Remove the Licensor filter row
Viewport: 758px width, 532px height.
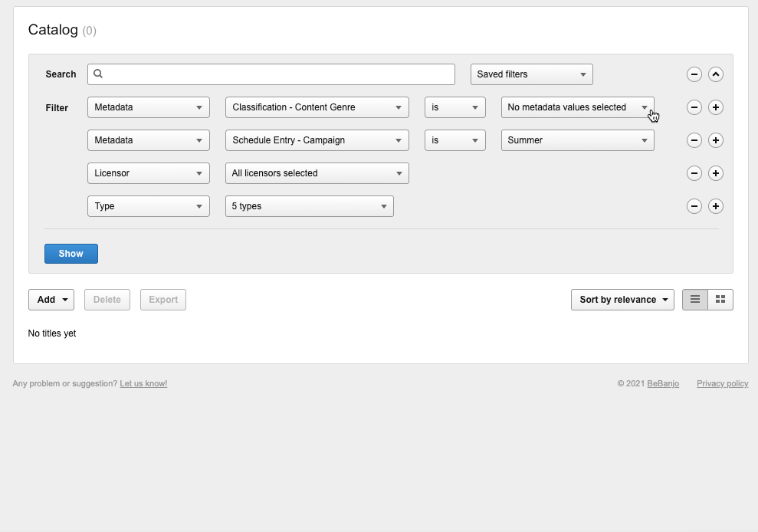[x=694, y=173]
